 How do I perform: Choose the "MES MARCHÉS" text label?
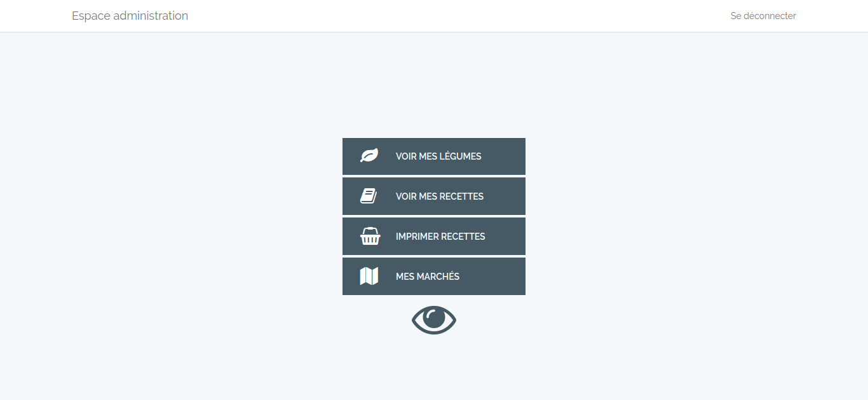coord(428,277)
